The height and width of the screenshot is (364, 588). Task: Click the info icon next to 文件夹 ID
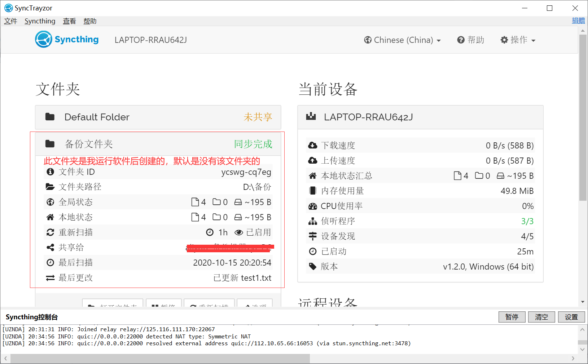point(50,172)
